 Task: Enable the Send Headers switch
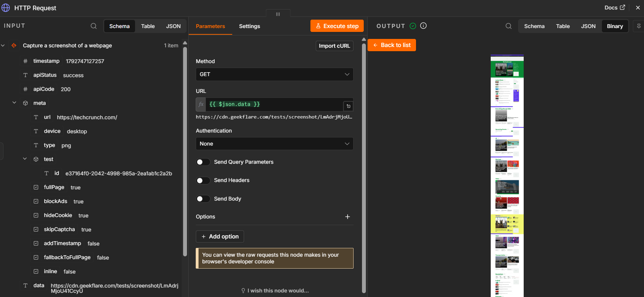point(203,180)
